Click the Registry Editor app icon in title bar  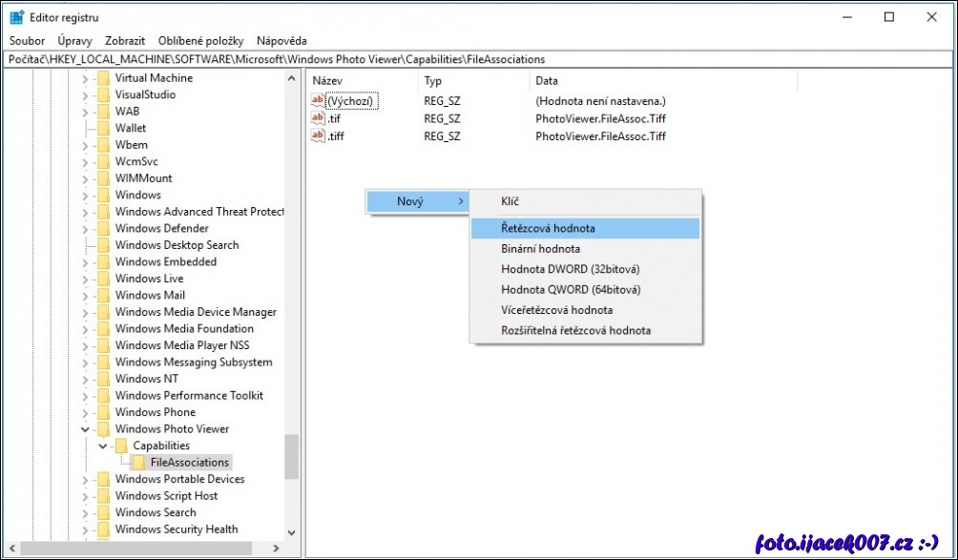point(17,17)
